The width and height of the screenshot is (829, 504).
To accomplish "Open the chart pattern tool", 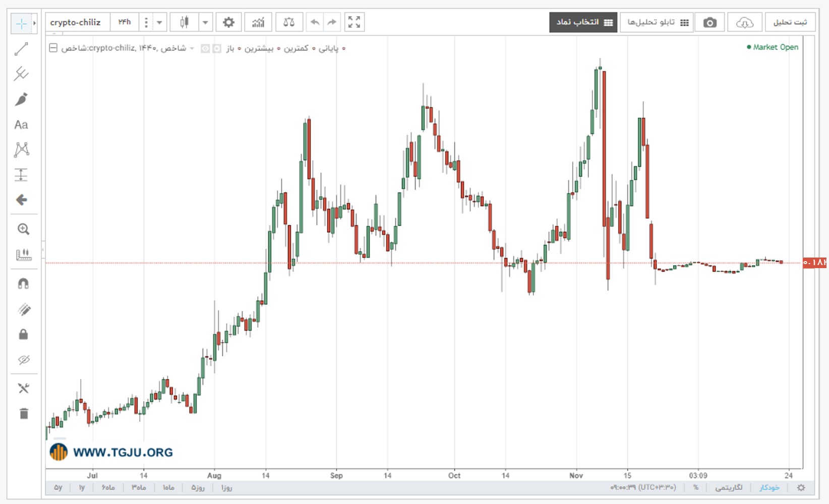I will (21, 149).
